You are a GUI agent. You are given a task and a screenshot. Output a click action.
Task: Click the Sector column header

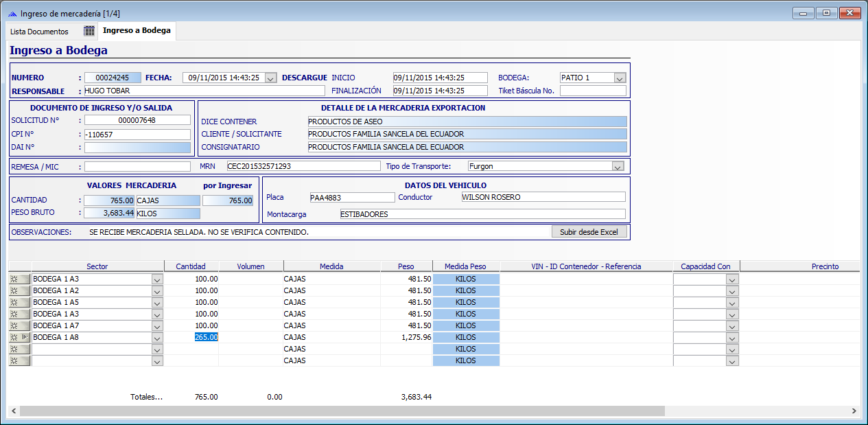(97, 266)
